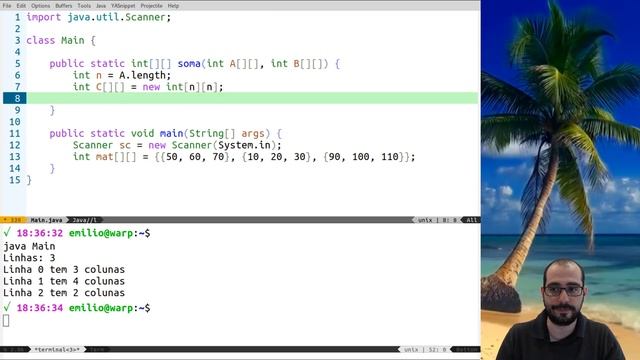Viewport: 640px width, 360px height.
Task: Click 'Linha 2 tem 2 colunas' output
Action: 64,293
